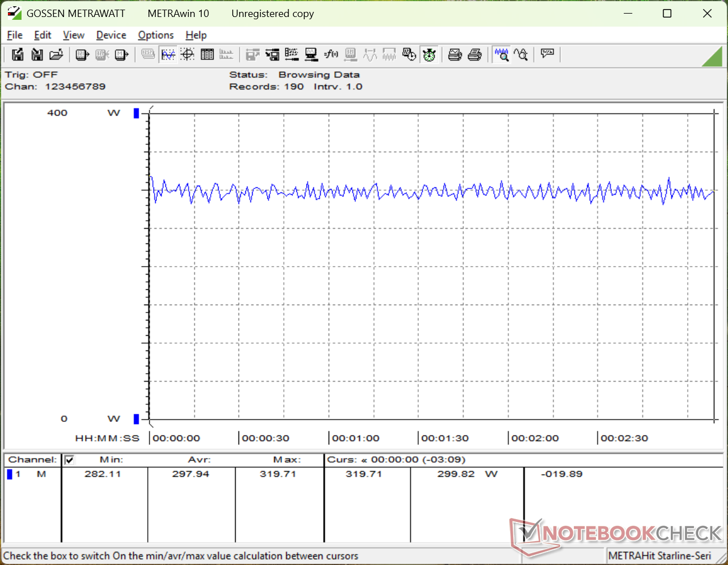Click the stopwatch timer toolbar icon
Screen dimensions: 728x565
[x=429, y=54]
